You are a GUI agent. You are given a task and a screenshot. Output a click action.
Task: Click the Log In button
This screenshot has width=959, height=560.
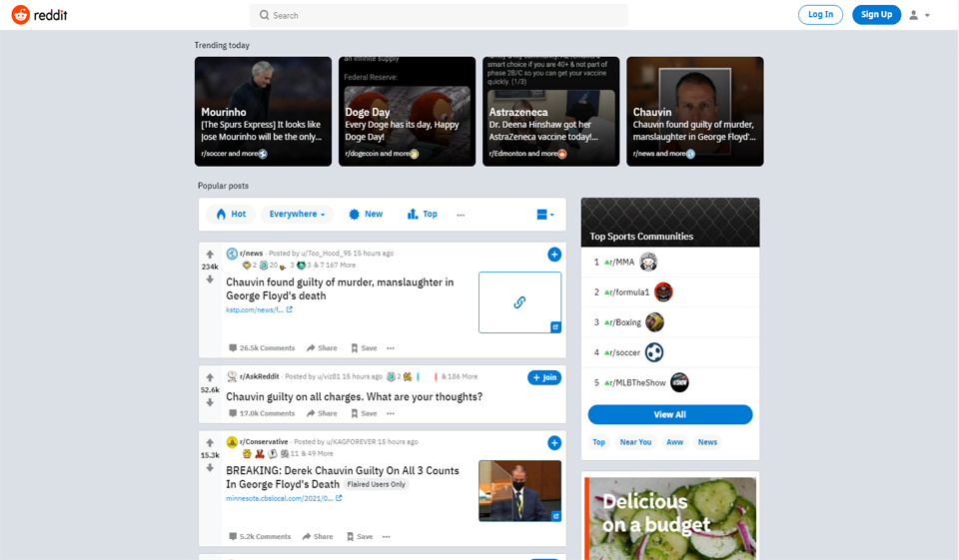[820, 15]
